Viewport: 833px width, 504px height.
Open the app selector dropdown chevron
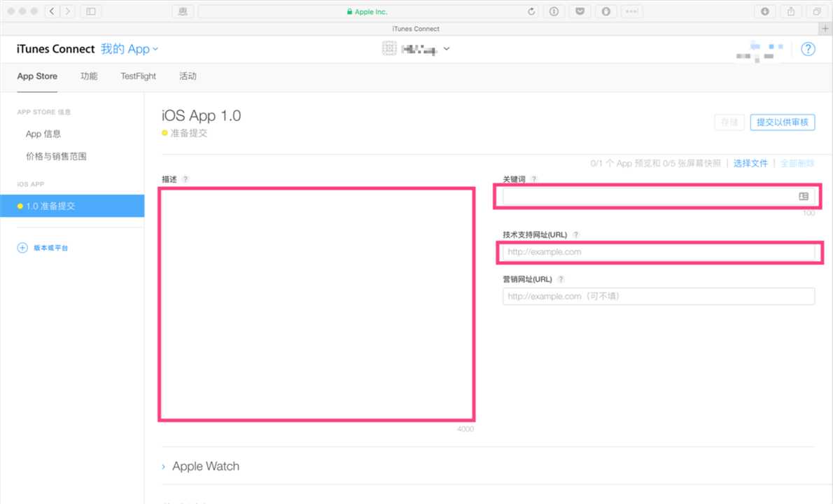[447, 48]
